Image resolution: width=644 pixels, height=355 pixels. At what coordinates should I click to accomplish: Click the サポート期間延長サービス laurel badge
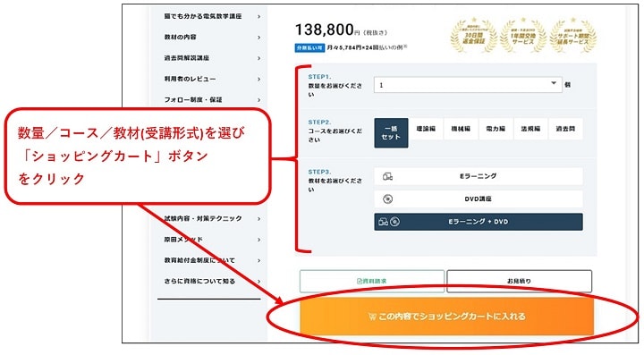[572, 36]
